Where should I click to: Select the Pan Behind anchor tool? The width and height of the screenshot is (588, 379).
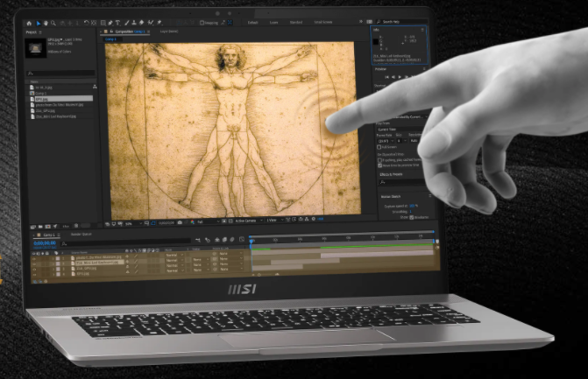pyautogui.click(x=94, y=23)
